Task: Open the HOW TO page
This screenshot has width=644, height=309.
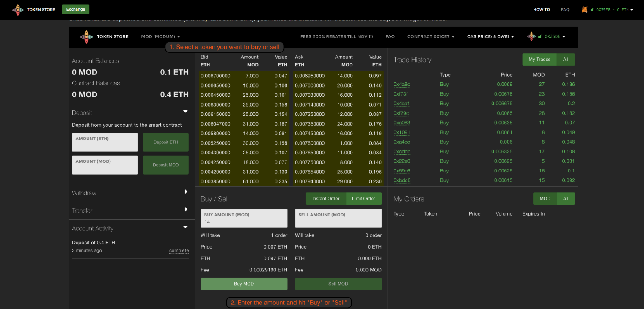Action: [x=542, y=10]
